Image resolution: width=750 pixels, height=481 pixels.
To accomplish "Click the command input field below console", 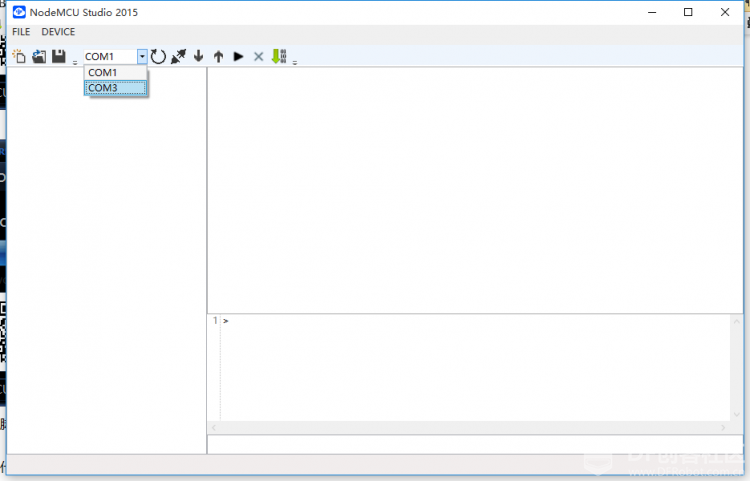I will [x=475, y=444].
